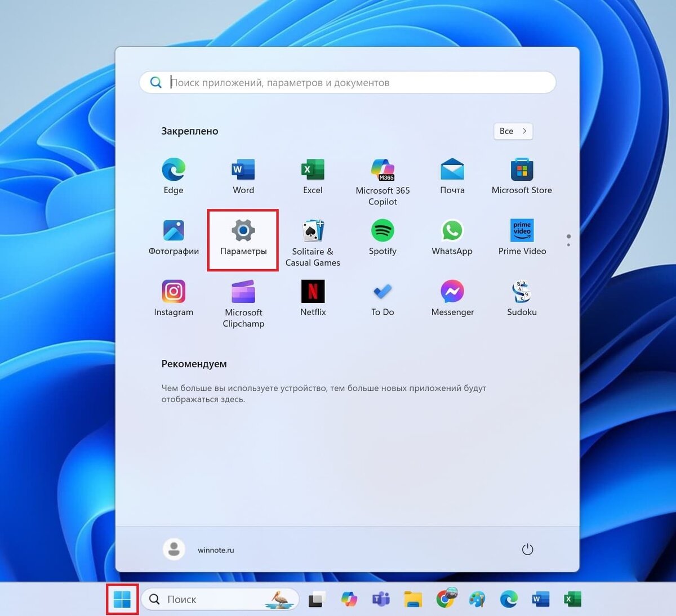Launch Google Chrome from taskbar
The image size is (676, 616).
(x=446, y=600)
